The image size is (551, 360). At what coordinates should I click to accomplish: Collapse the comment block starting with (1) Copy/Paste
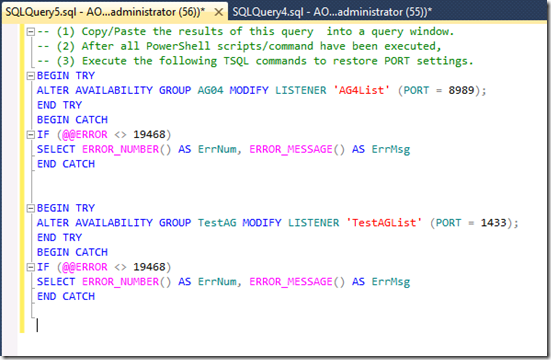[31, 32]
